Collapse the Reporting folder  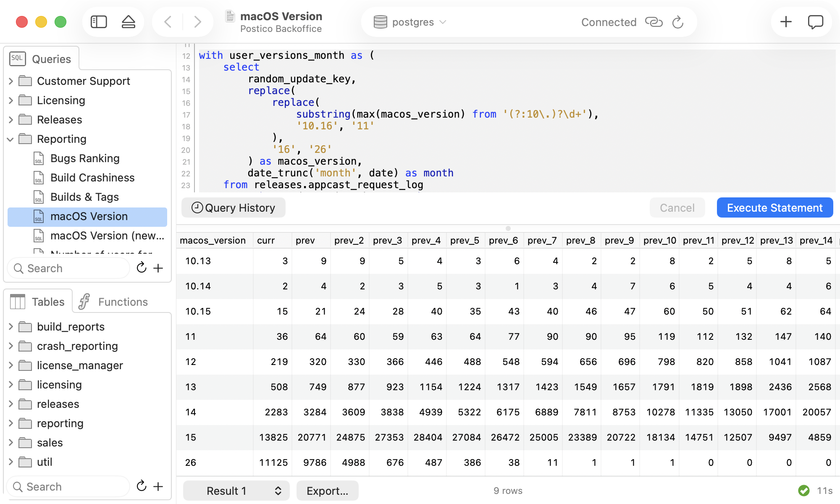coord(10,139)
